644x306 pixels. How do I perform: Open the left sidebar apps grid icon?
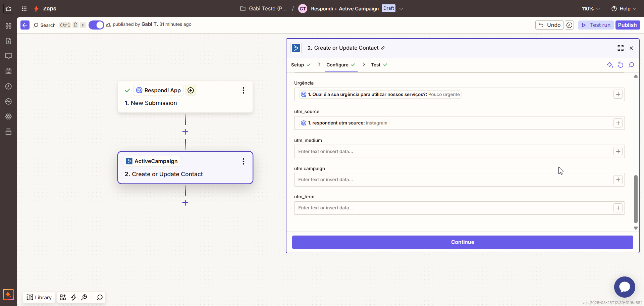pyautogui.click(x=8, y=26)
